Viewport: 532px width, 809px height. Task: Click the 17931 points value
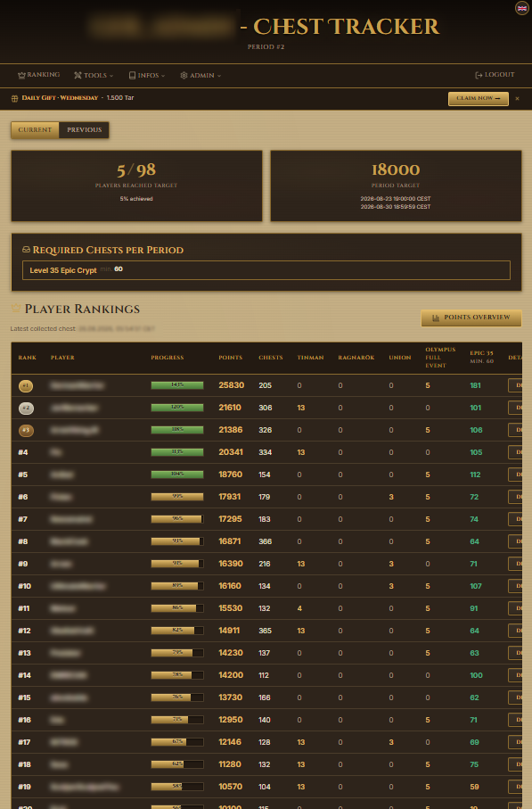(230, 497)
